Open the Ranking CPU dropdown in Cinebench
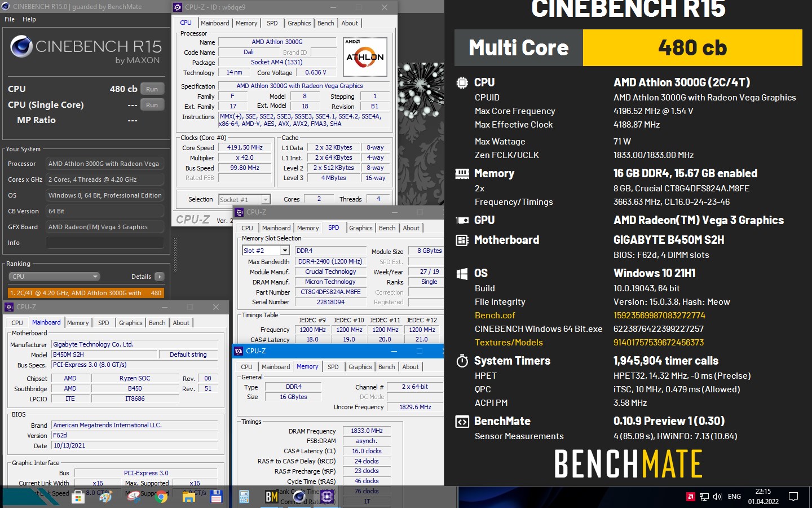The width and height of the screenshot is (812, 508). click(x=54, y=277)
